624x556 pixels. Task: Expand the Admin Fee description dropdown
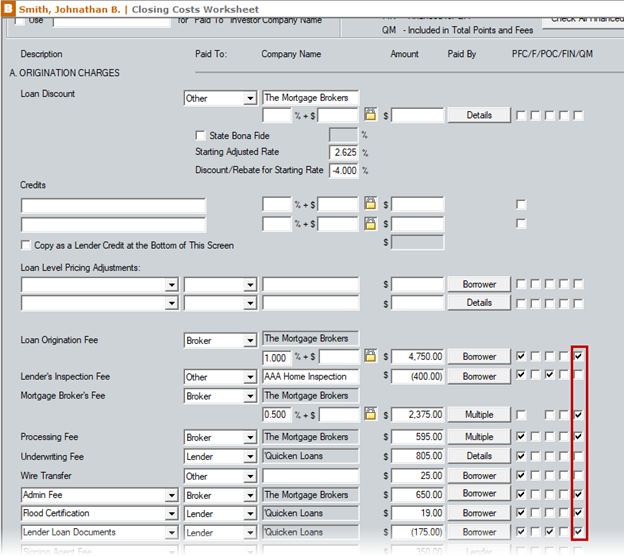172,495
